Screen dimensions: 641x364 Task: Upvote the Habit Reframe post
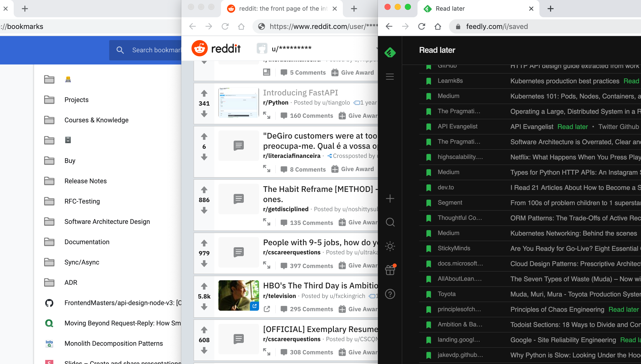[x=204, y=190]
